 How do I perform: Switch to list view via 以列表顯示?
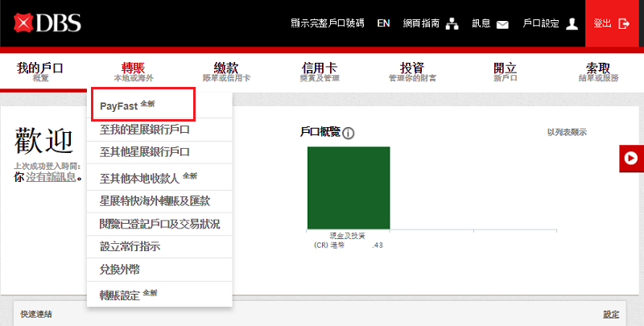[567, 133]
